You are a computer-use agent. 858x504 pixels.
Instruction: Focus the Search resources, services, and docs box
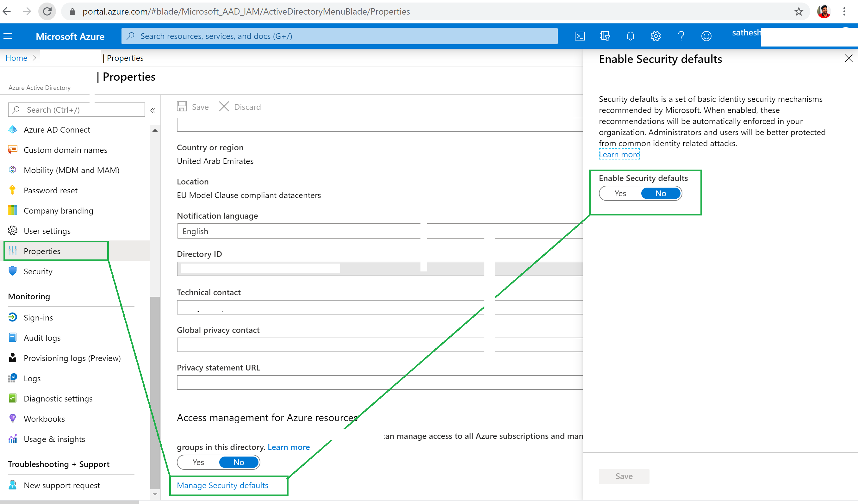pos(339,36)
